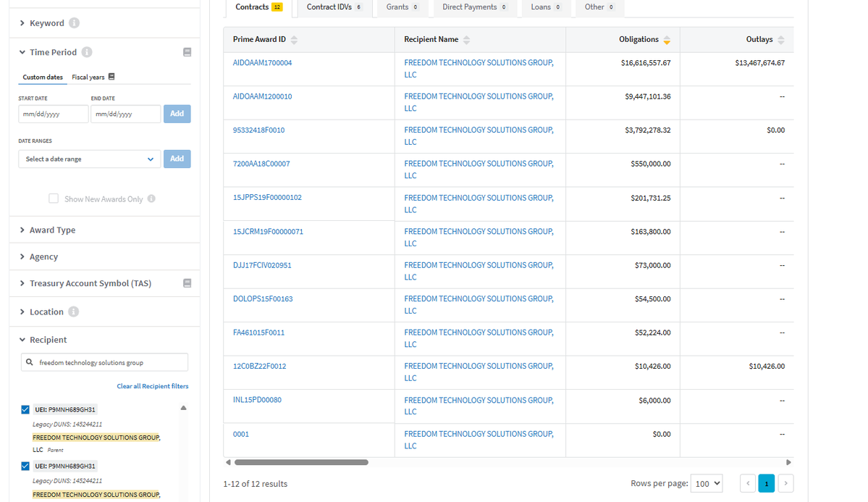This screenshot has width=868, height=502.
Task: Click the Treasury Account Symbol glossary icon
Action: (187, 283)
